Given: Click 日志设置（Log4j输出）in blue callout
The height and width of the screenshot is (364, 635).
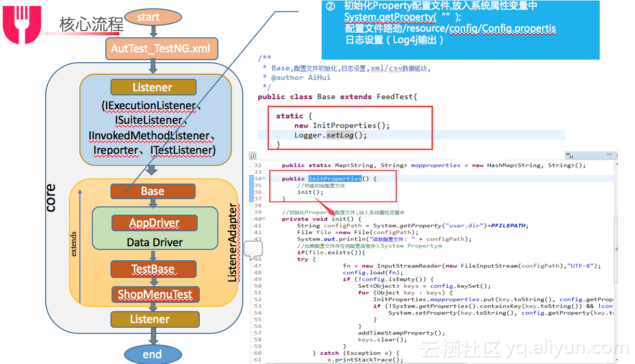Looking at the screenshot, I should tap(394, 39).
